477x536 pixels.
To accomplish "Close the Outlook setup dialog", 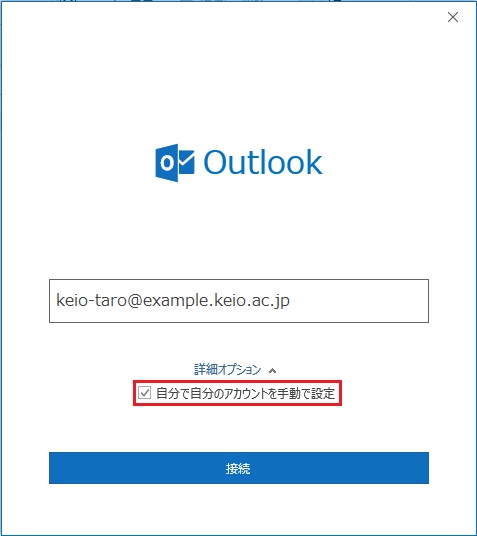I will tap(453, 17).
